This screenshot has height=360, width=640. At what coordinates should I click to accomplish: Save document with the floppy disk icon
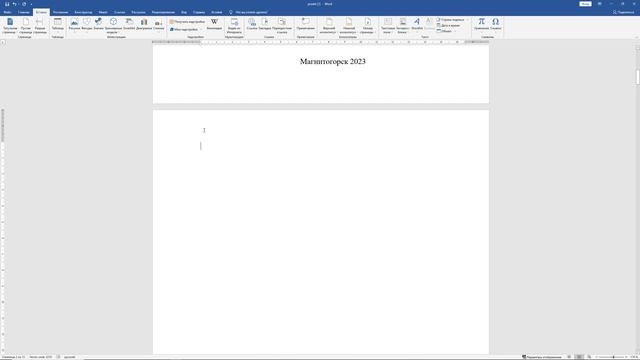pos(7,4)
